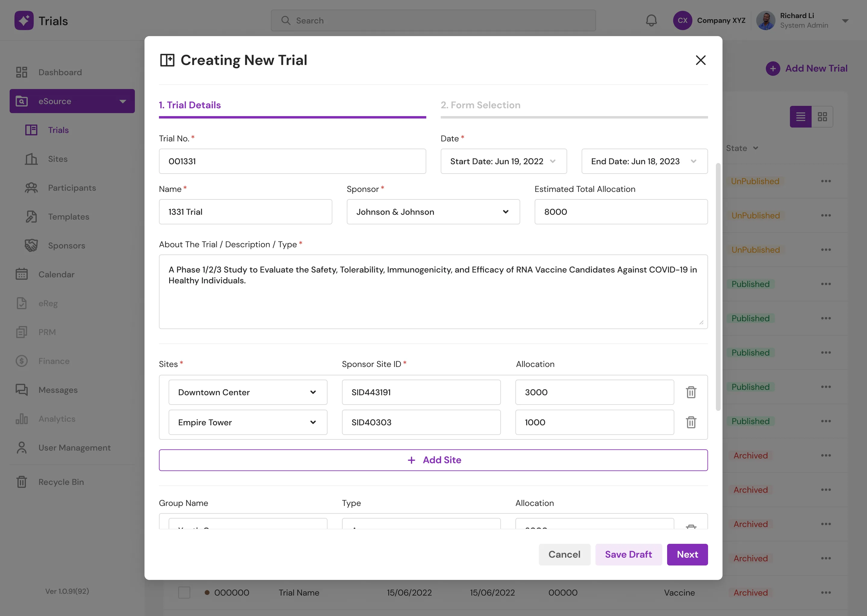
Task: Open notifications bell
Action: (x=651, y=20)
